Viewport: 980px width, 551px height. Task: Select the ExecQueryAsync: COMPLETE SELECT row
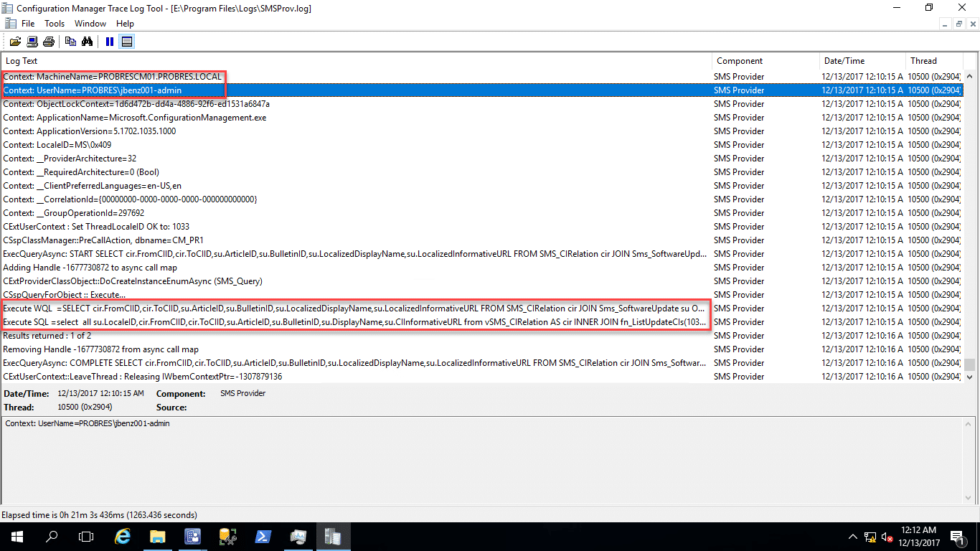pos(481,363)
